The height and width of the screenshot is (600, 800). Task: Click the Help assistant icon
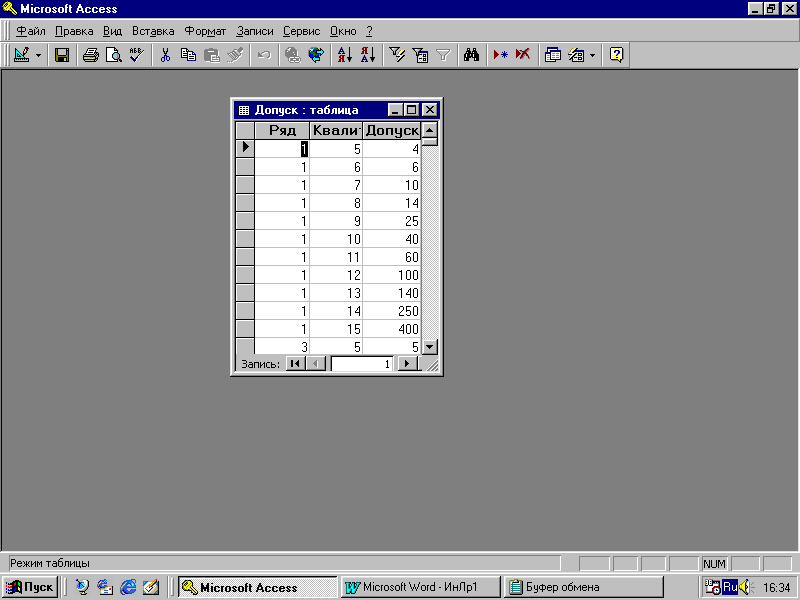(x=616, y=55)
